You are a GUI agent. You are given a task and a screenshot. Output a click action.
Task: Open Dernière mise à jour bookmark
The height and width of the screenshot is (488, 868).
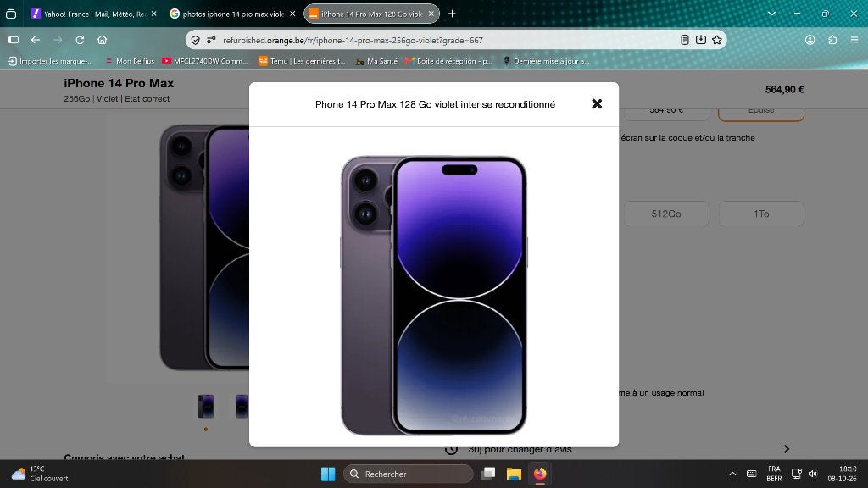[546, 61]
